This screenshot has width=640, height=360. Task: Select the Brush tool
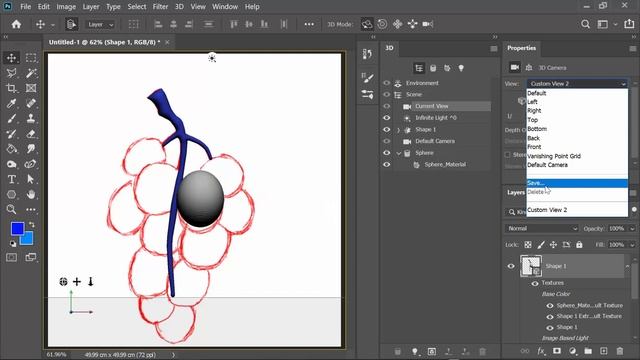coord(11,118)
